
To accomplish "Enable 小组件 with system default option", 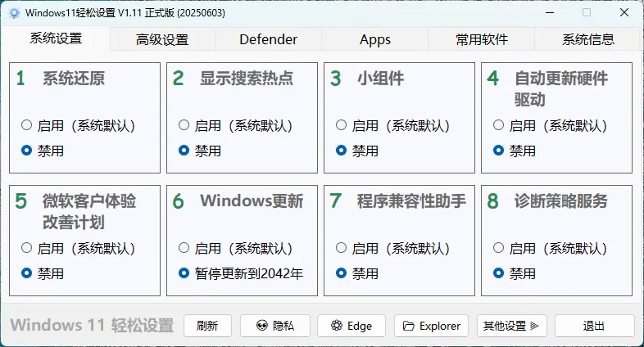I will 342,125.
